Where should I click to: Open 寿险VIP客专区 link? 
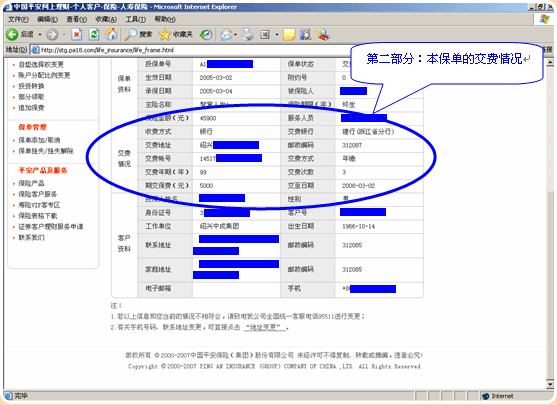coord(39,205)
